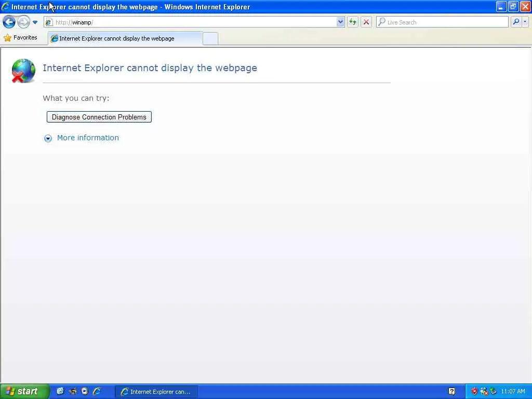This screenshot has width=532, height=399.
Task: Click the magnifier Search button
Action: tap(516, 22)
